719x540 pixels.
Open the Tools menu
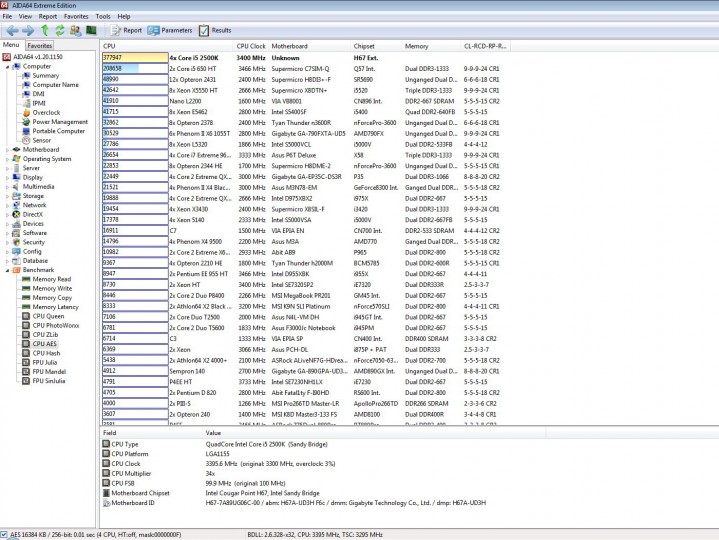pyautogui.click(x=103, y=17)
